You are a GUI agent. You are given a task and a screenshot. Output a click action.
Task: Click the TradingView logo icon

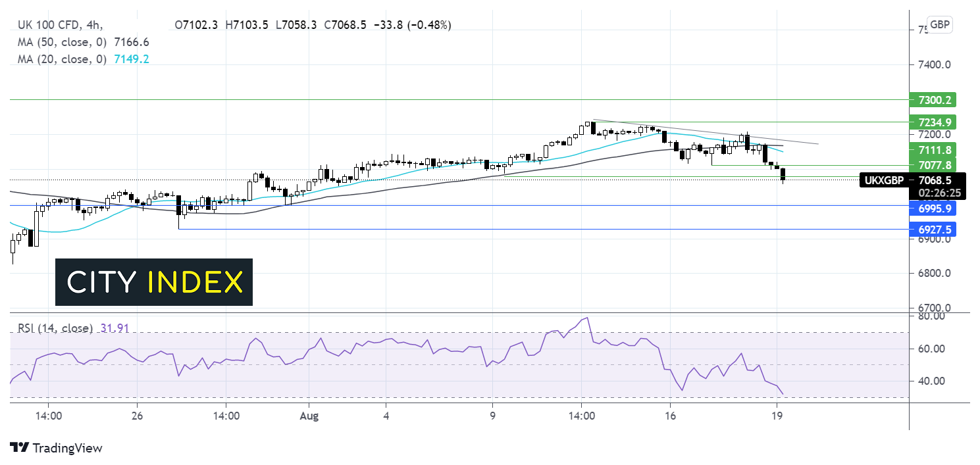(x=20, y=448)
